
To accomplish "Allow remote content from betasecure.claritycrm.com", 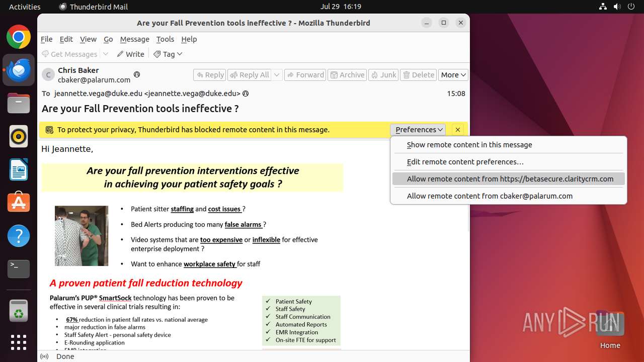I will click(509, 179).
